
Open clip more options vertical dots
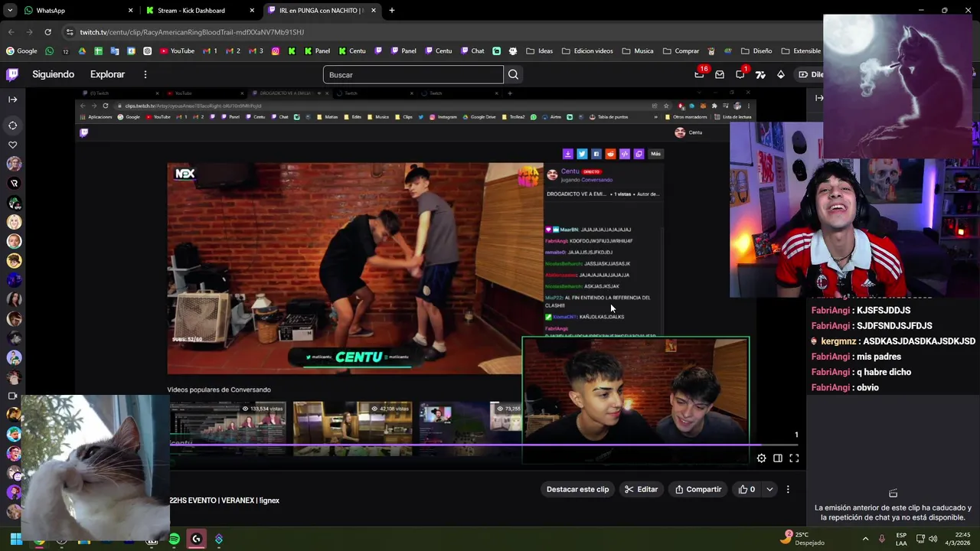click(788, 489)
